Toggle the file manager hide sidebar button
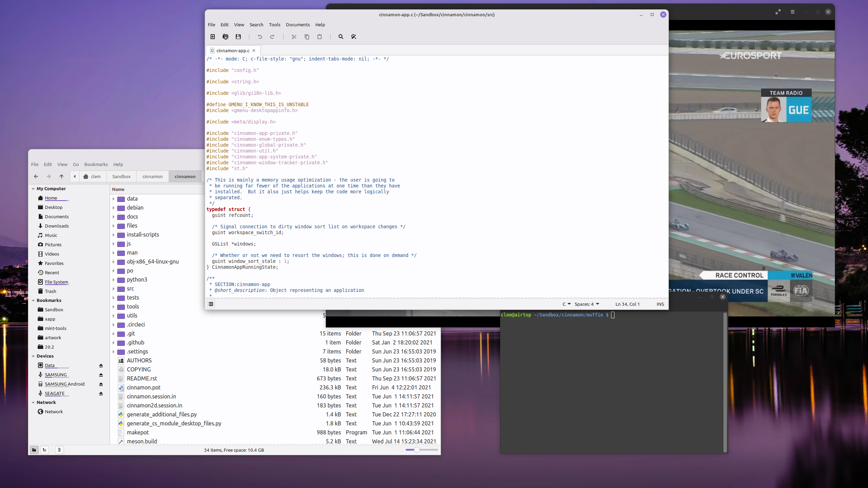 point(59,450)
